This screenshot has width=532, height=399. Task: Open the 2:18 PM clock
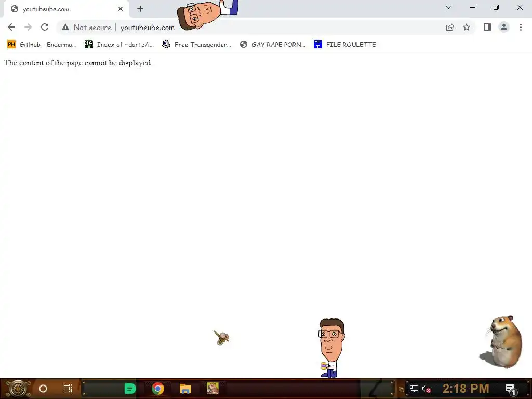466,389
